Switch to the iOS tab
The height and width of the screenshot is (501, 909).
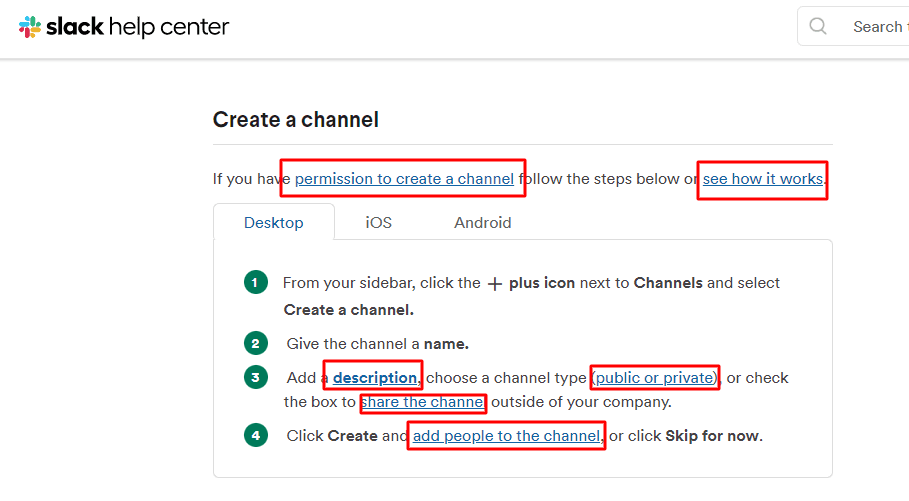(378, 223)
